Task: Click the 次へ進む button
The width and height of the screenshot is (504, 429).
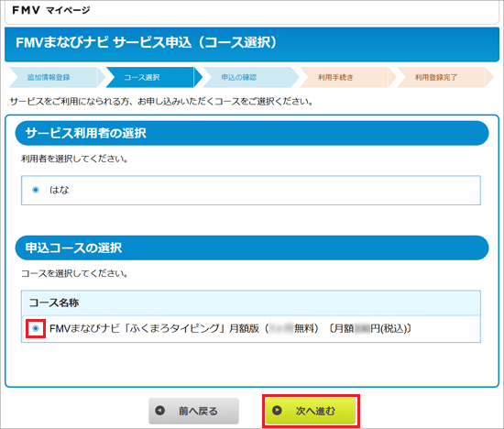Action: click(x=311, y=411)
